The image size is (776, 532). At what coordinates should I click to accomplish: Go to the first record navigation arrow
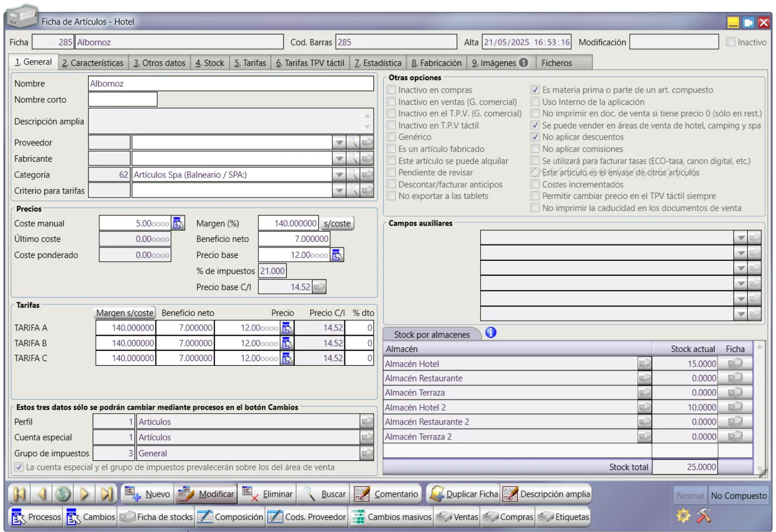[19, 494]
